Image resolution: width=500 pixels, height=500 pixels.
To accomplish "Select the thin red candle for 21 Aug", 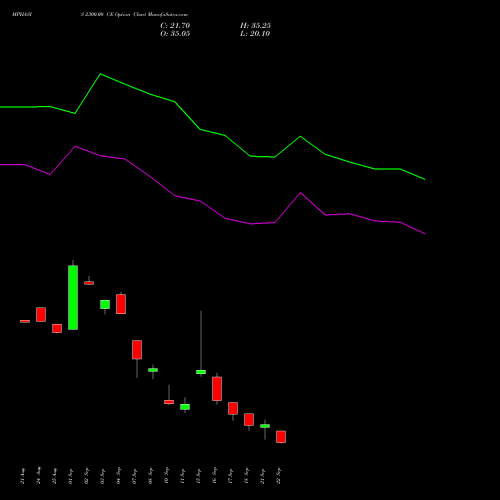I will [25, 321].
